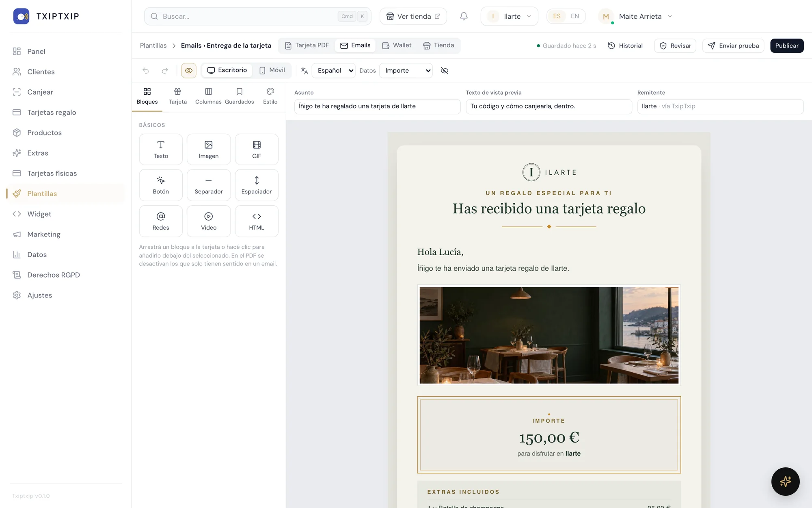Open notifications bell

[x=464, y=16]
